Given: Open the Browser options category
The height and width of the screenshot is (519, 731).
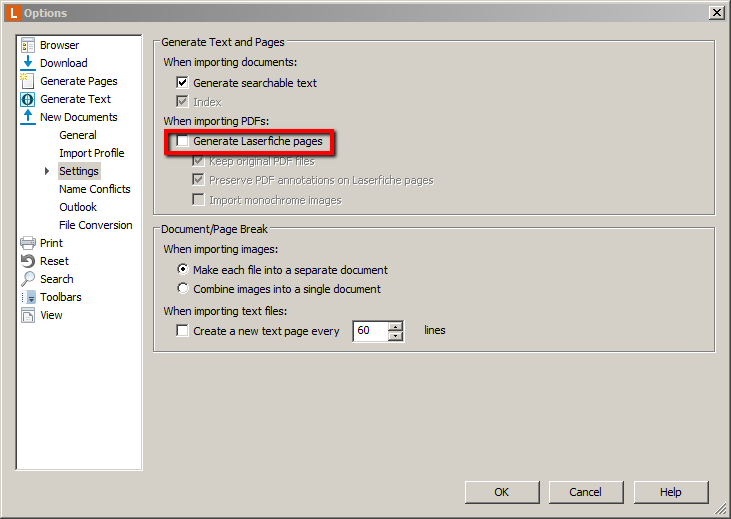Looking at the screenshot, I should (x=59, y=45).
